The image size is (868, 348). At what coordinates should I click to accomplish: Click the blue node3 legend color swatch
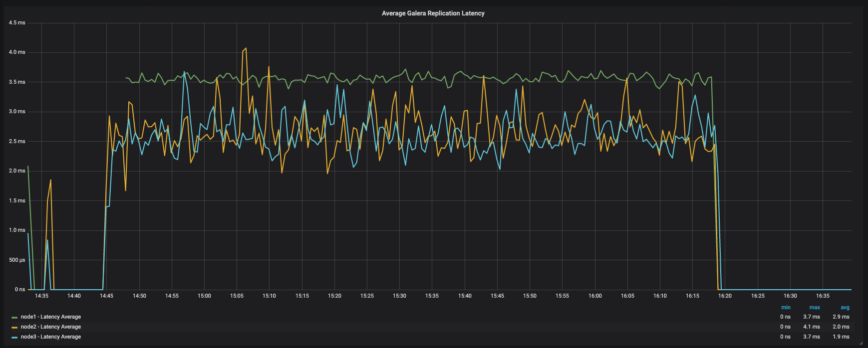(x=14, y=337)
